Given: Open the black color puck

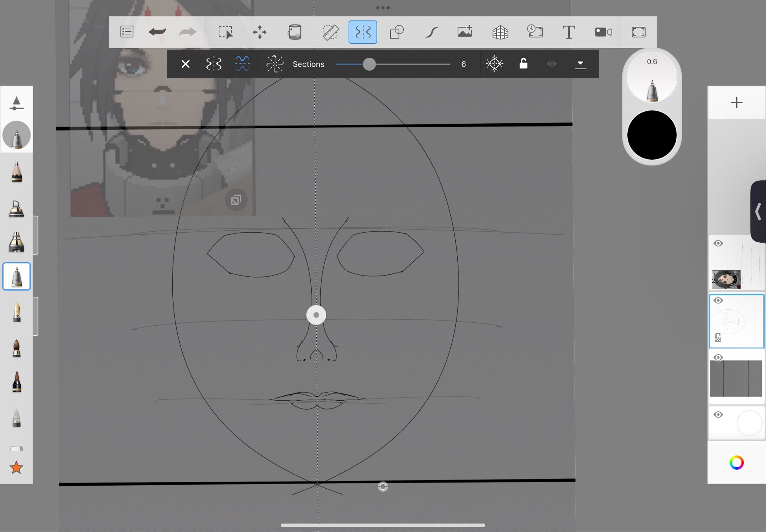Looking at the screenshot, I should pyautogui.click(x=652, y=135).
